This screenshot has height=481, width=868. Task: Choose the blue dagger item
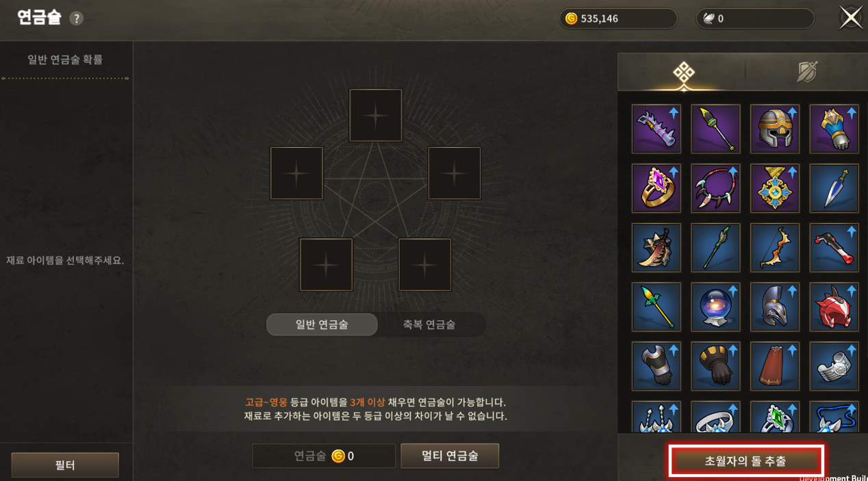[x=834, y=188]
